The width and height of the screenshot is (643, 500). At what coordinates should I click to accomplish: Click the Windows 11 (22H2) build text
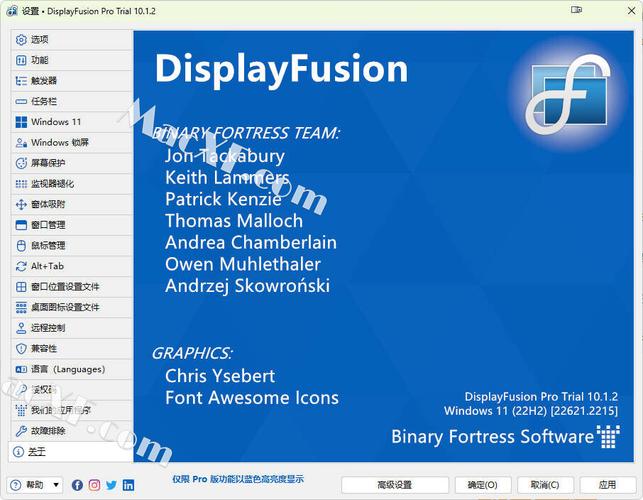click(531, 411)
